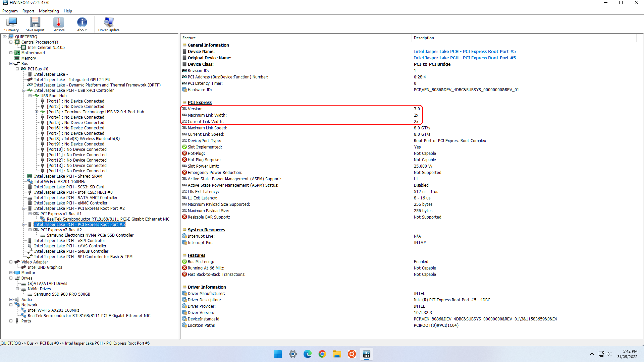The width and height of the screenshot is (644, 362).
Task: Click the Emergency Power Reduction red icon
Action: click(x=184, y=173)
